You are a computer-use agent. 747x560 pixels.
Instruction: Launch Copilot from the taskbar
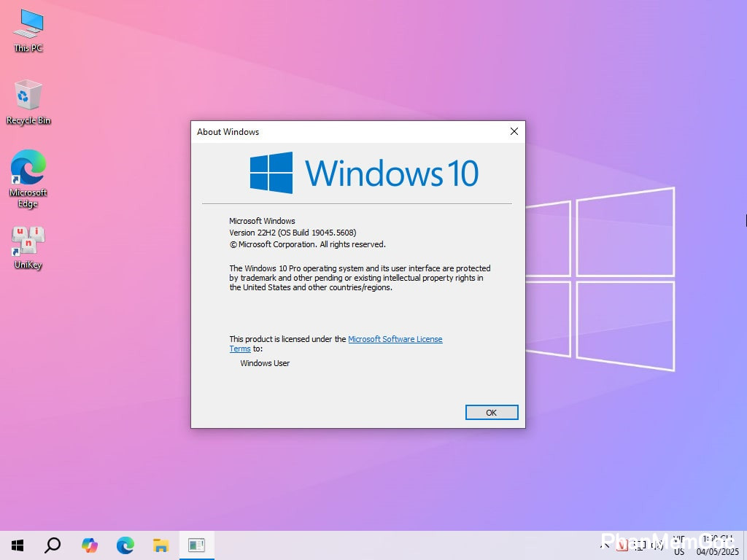tap(89, 545)
